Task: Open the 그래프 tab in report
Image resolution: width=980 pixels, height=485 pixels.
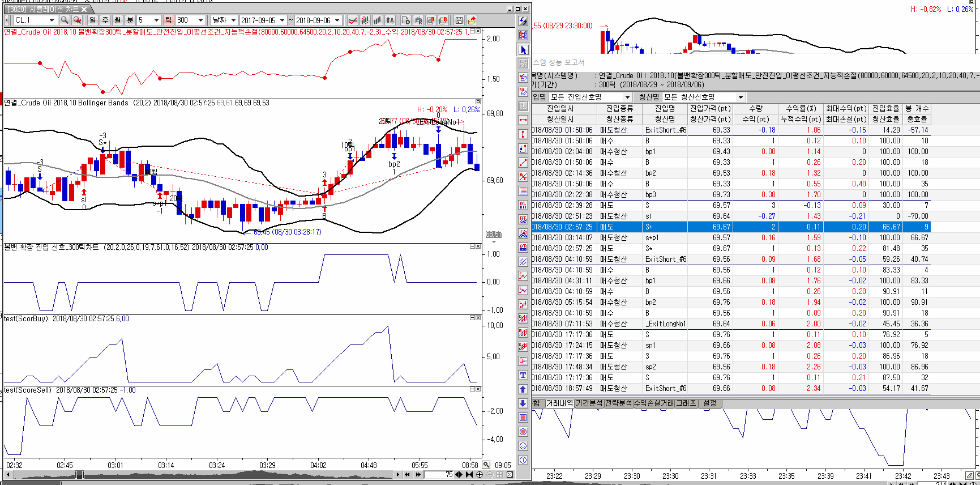Action: point(686,403)
